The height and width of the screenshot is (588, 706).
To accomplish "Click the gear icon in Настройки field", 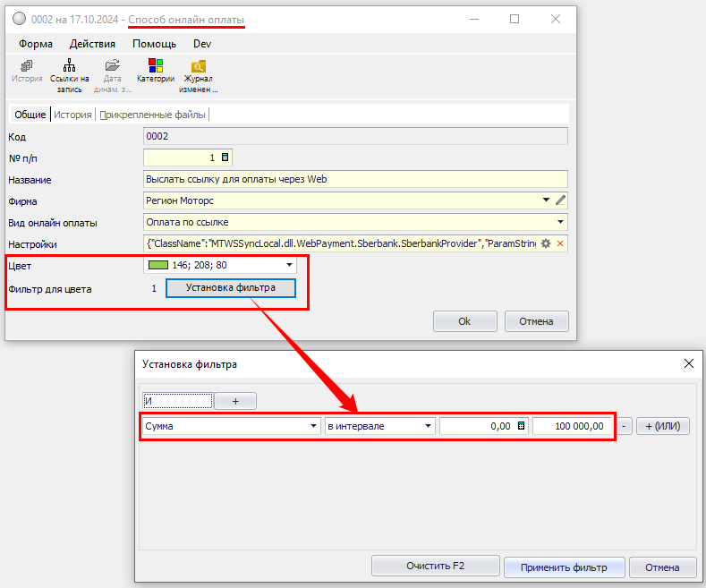I will click(546, 243).
